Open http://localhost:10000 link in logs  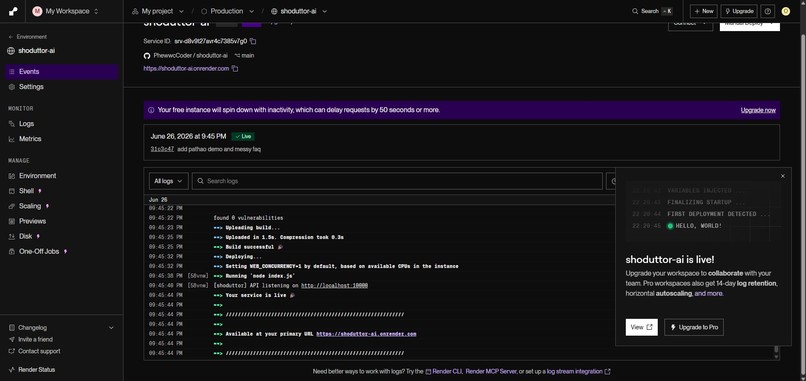coord(334,285)
